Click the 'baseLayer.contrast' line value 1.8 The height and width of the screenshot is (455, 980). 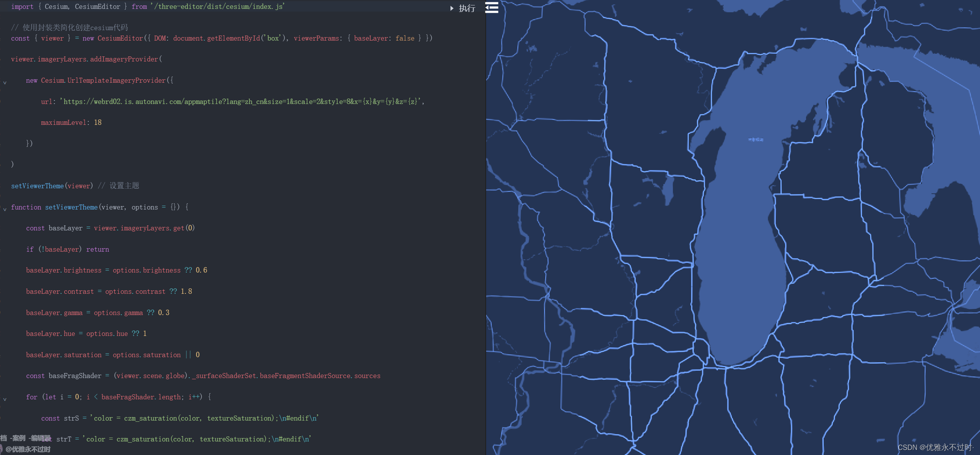186,291
